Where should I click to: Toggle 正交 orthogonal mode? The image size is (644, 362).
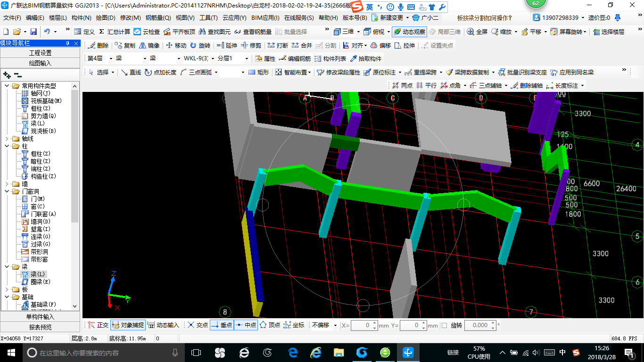pos(98,325)
